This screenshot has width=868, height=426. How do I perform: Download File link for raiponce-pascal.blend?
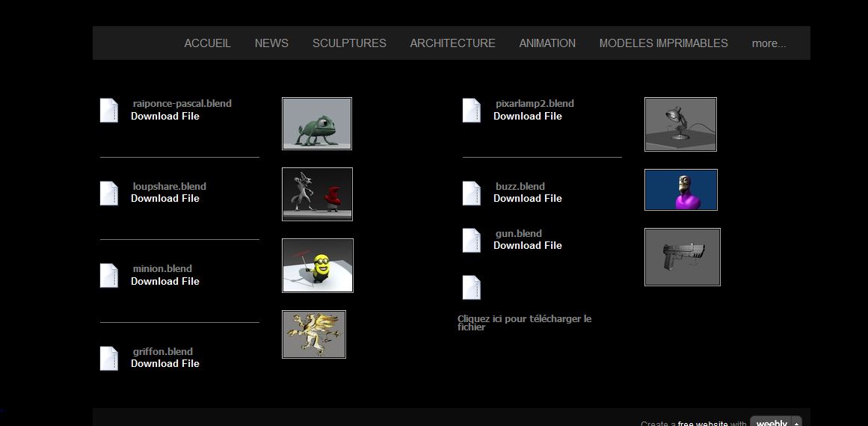(x=165, y=116)
